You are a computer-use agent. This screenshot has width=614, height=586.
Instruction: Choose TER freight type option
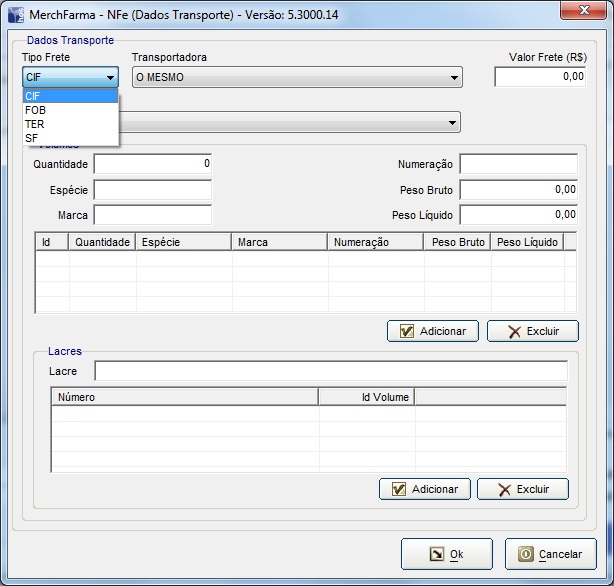click(36, 124)
